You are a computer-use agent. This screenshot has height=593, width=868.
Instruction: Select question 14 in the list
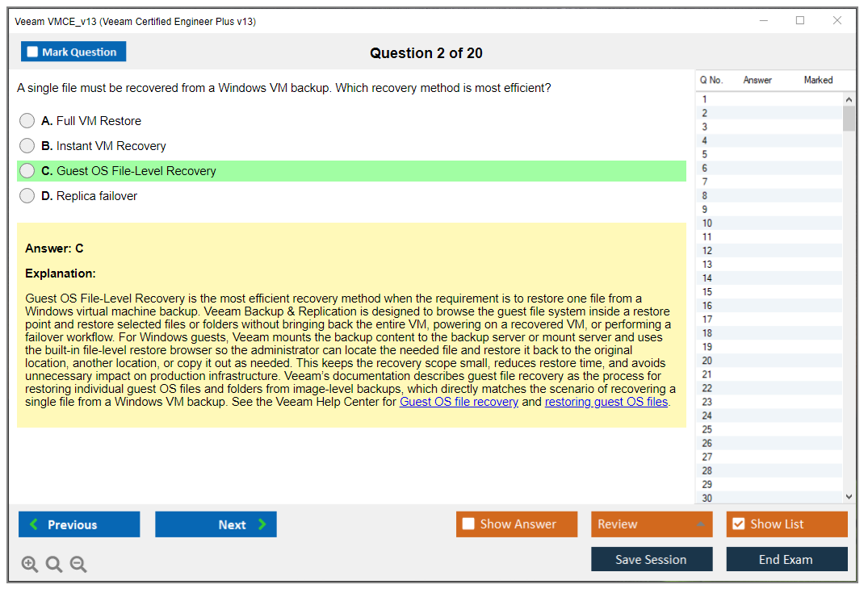[x=769, y=278]
